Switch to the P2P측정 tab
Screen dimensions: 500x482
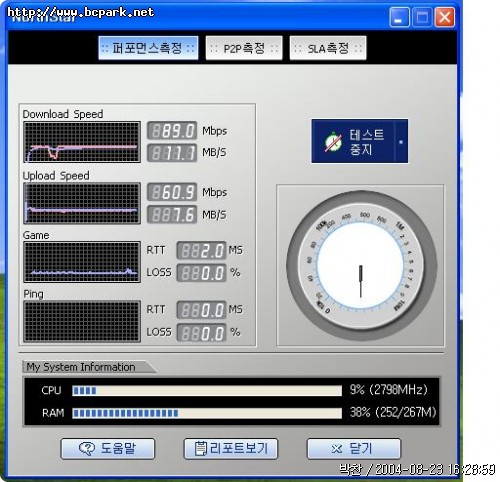[244, 48]
